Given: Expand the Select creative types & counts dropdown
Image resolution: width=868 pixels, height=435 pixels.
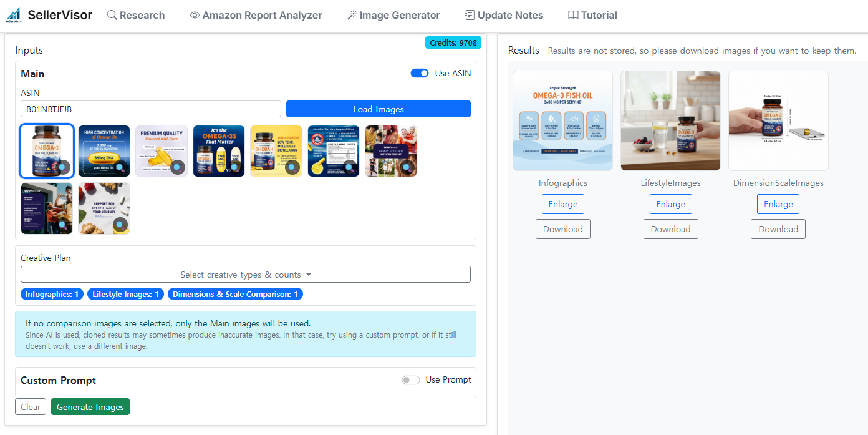Looking at the screenshot, I should 245,275.
